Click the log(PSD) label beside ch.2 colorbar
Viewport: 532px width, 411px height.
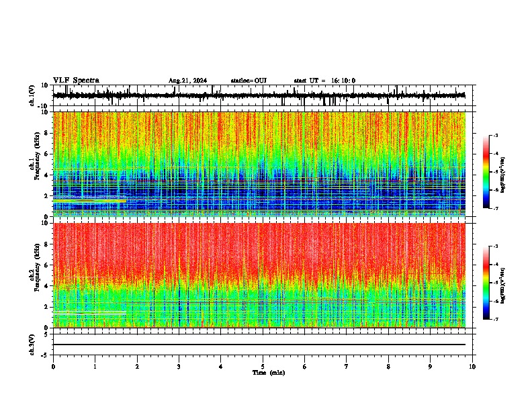pos(503,286)
